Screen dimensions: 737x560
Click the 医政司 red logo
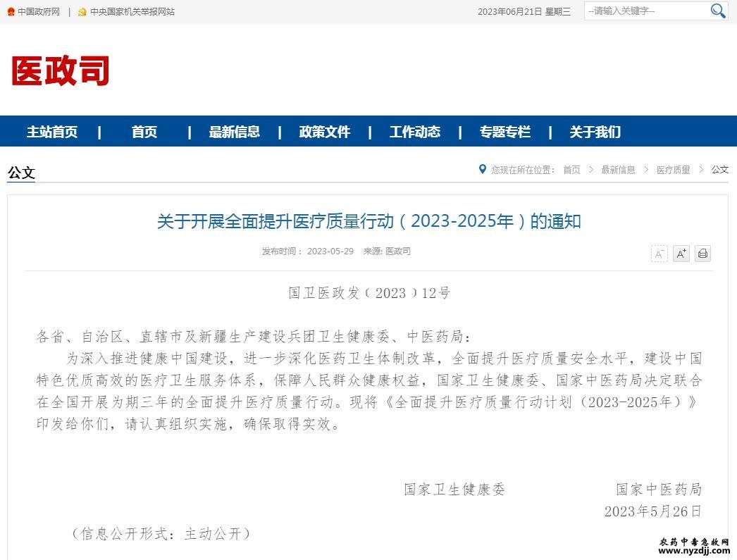point(61,71)
